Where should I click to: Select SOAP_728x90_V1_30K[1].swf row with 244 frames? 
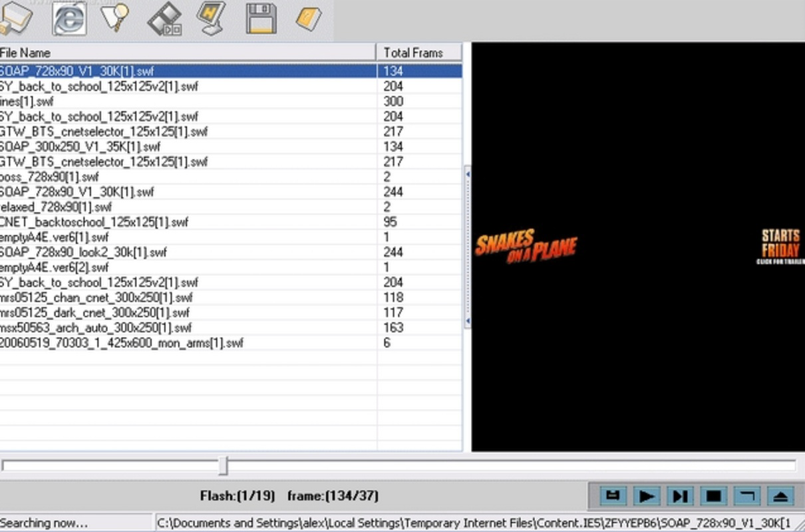[x=231, y=192]
